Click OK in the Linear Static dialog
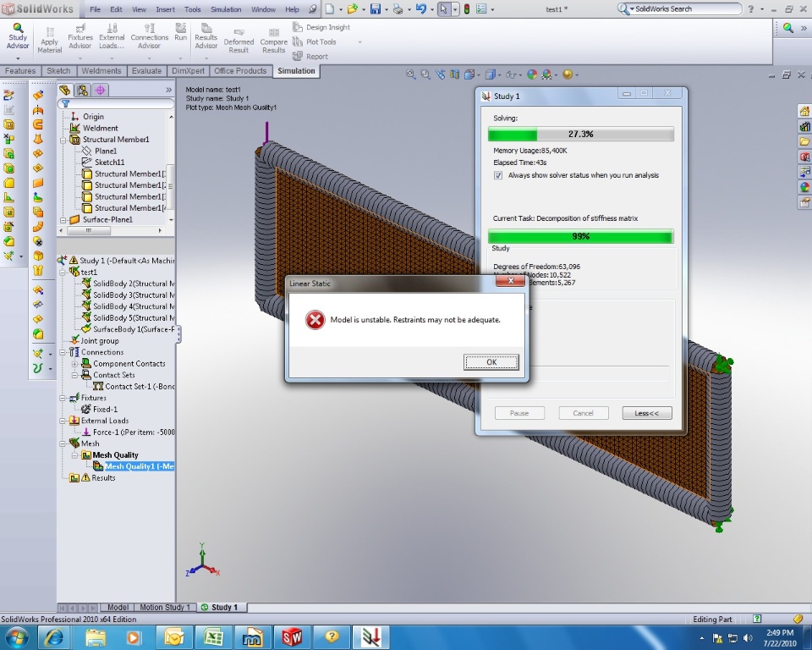Viewport: 812px width, 650px height. pyautogui.click(x=491, y=362)
